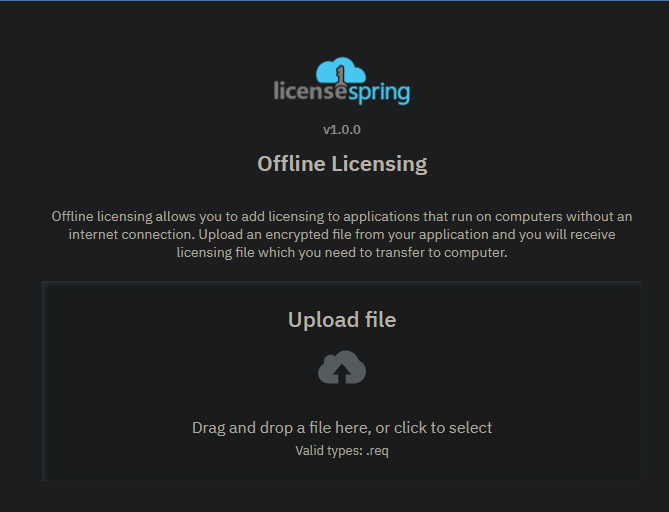The width and height of the screenshot is (669, 512).
Task: Click the offline licensing description paragraph
Action: [x=342, y=234]
